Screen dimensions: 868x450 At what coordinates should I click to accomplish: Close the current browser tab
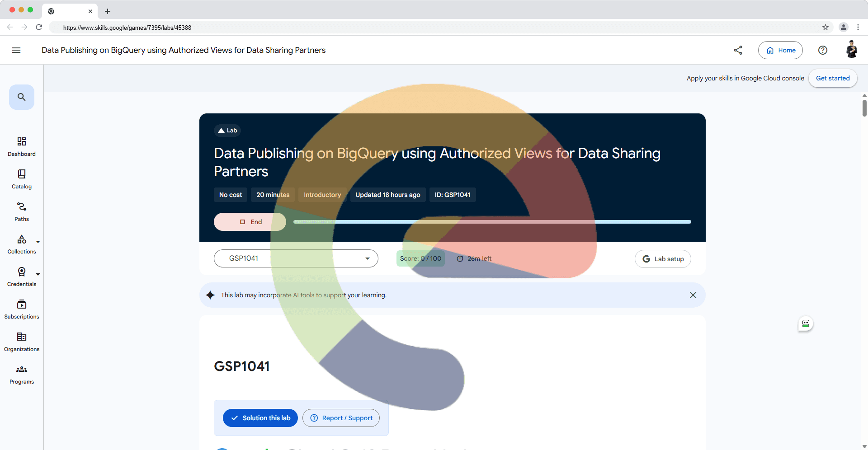[x=90, y=11]
